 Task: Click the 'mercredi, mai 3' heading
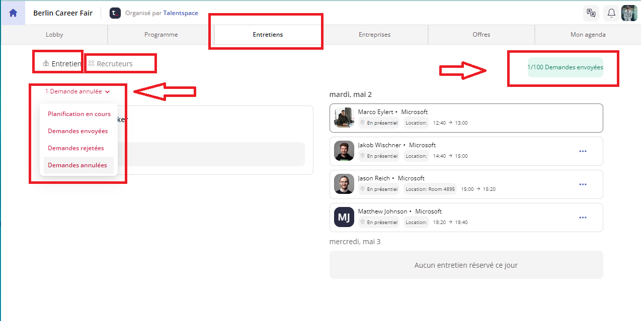click(355, 242)
